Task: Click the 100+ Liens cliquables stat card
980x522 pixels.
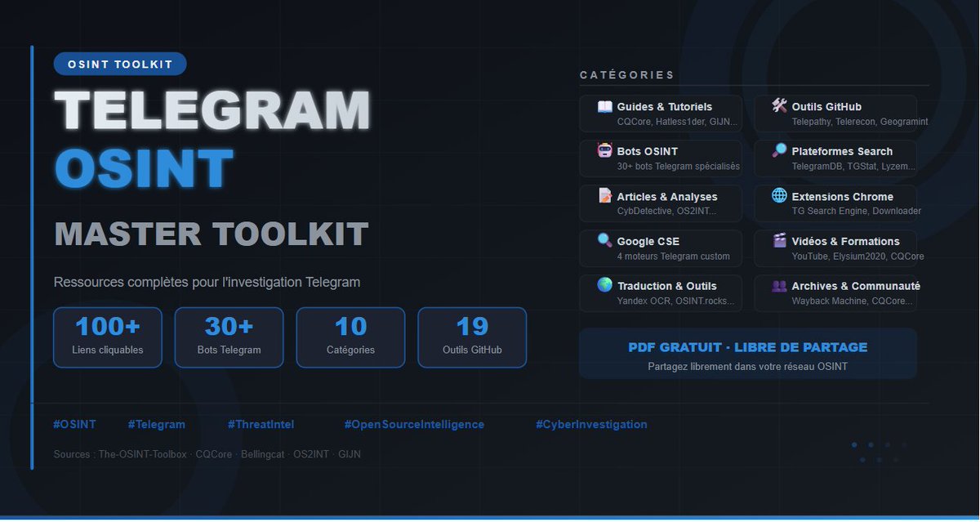Action: click(x=107, y=337)
